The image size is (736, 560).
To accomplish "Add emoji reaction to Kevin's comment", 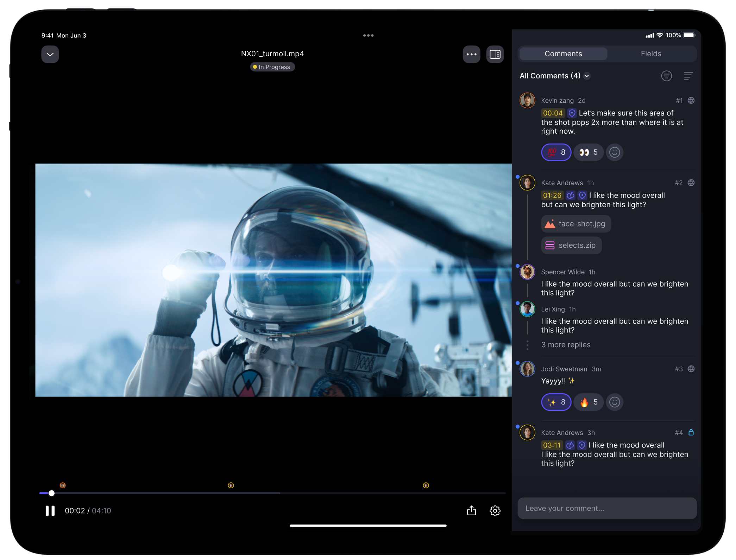I will coord(615,152).
